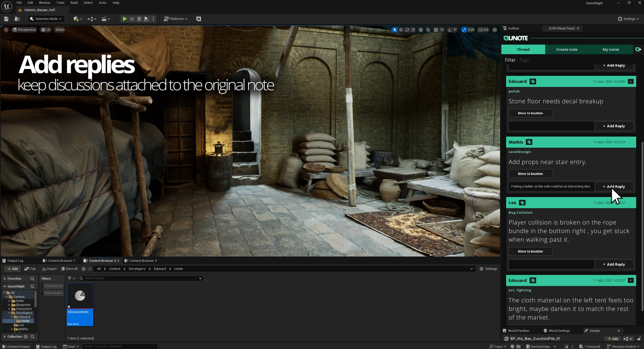Open the Platforms dropdown menu
644x349 pixels.
(176, 19)
